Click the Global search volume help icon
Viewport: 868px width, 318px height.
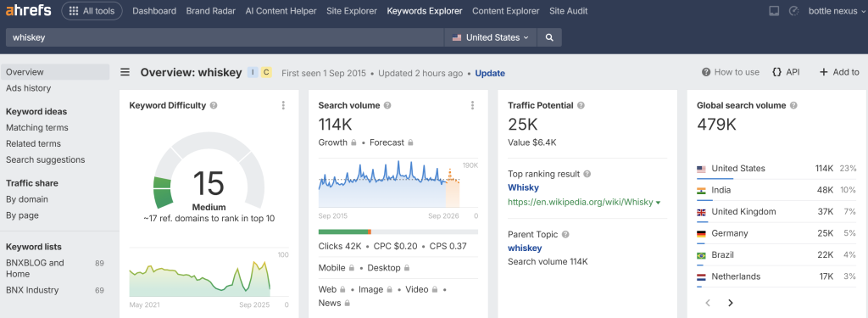(793, 105)
